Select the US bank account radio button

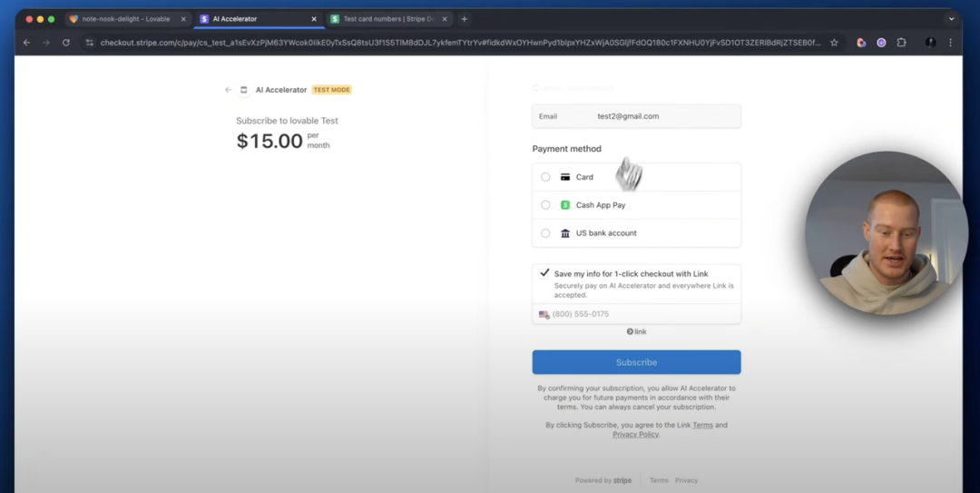click(545, 233)
